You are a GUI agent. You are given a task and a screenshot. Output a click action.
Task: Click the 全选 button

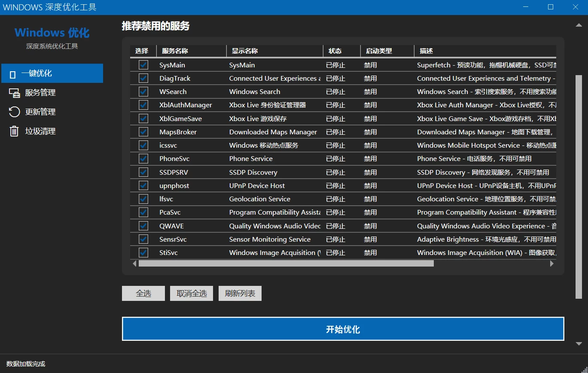[143, 293]
